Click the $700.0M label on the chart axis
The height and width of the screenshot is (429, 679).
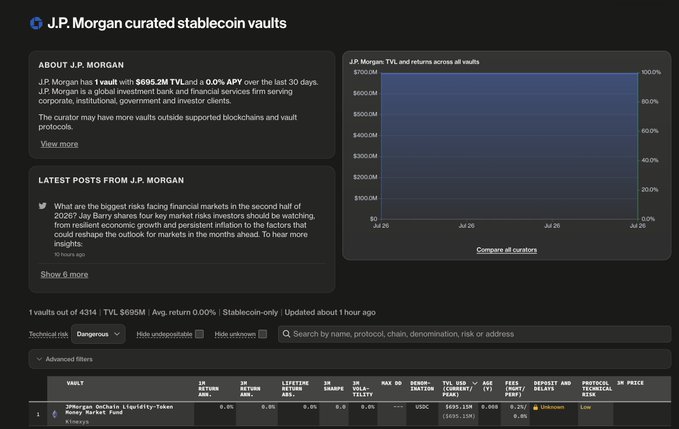(365, 72)
